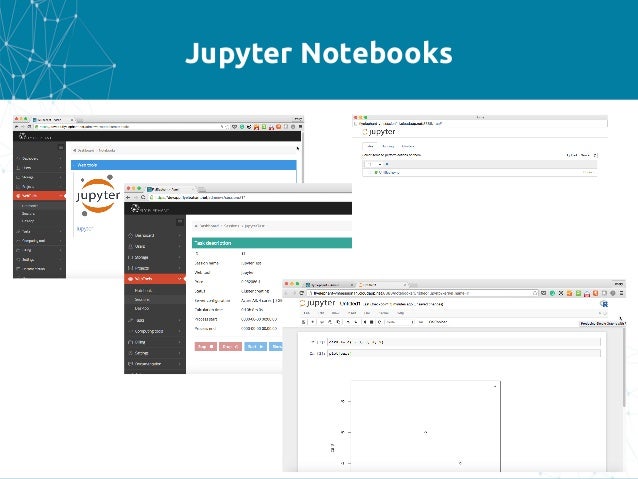Expand the Computing pool chevron in the middle window sidebar

click(x=179, y=331)
